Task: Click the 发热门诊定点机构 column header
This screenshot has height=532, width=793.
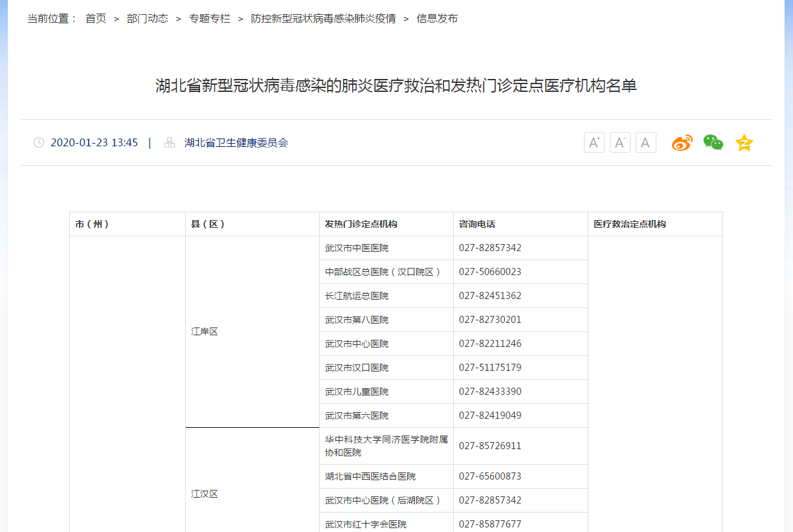Action: (361, 224)
